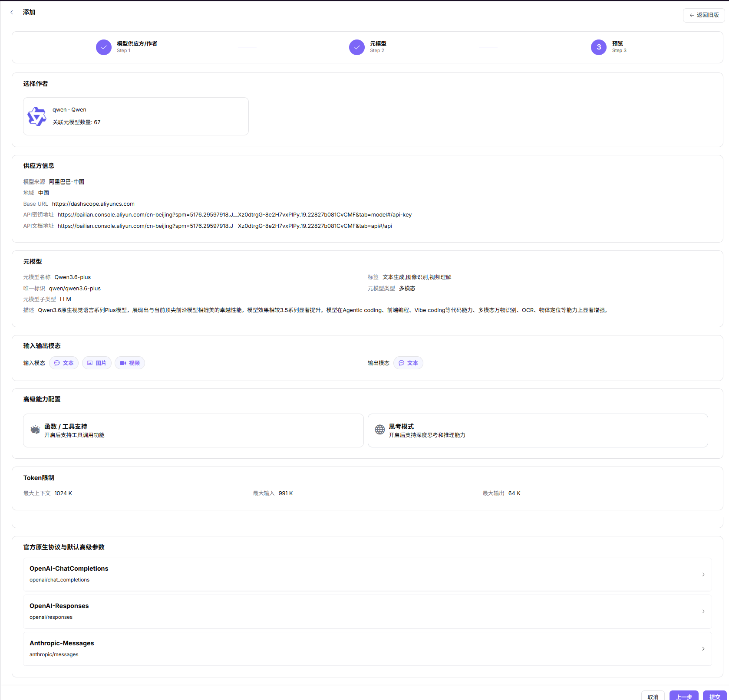Click the text '关联元模型数量: 67'

(76, 122)
